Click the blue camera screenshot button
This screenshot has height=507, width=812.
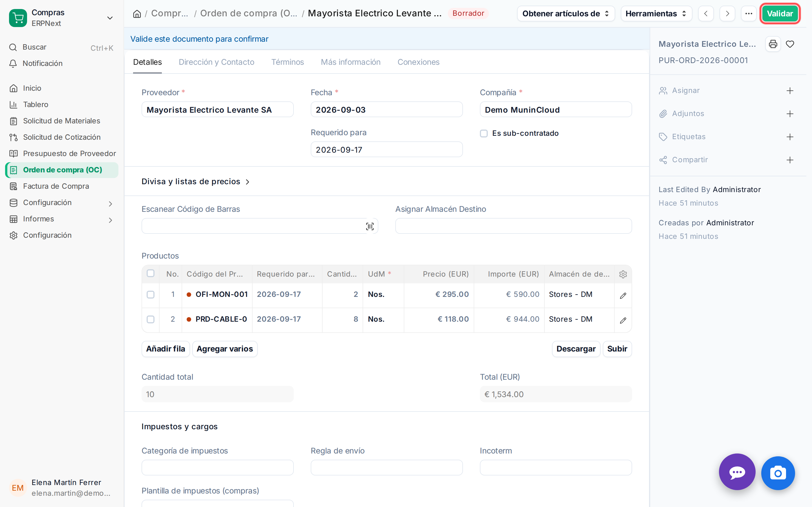point(778,473)
